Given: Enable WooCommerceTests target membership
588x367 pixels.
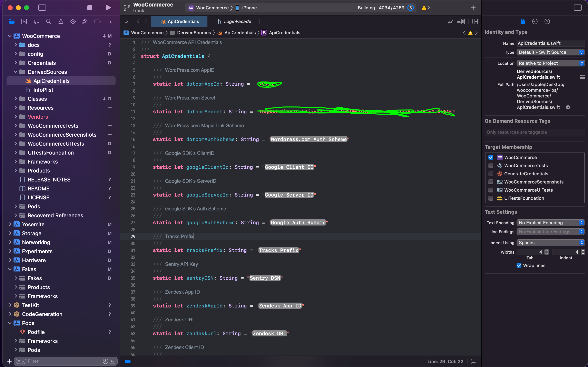Looking at the screenshot, I should [491, 166].
